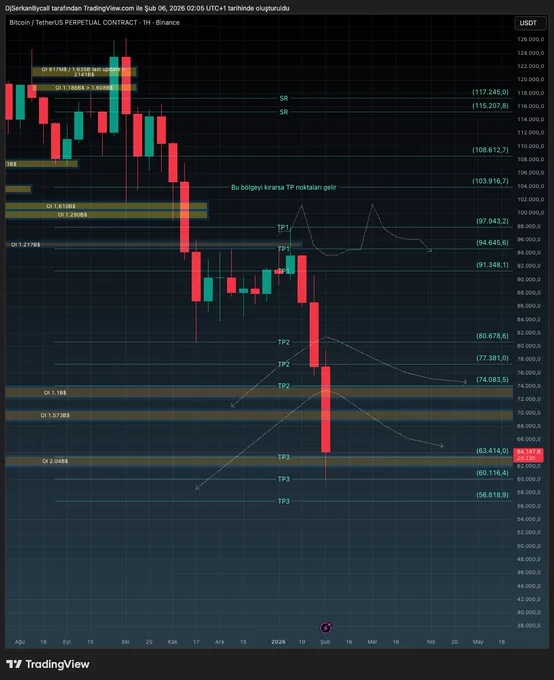Click the TP1 label on the 97.943,2 line
Viewport: 554px width, 680px height.
point(283,227)
